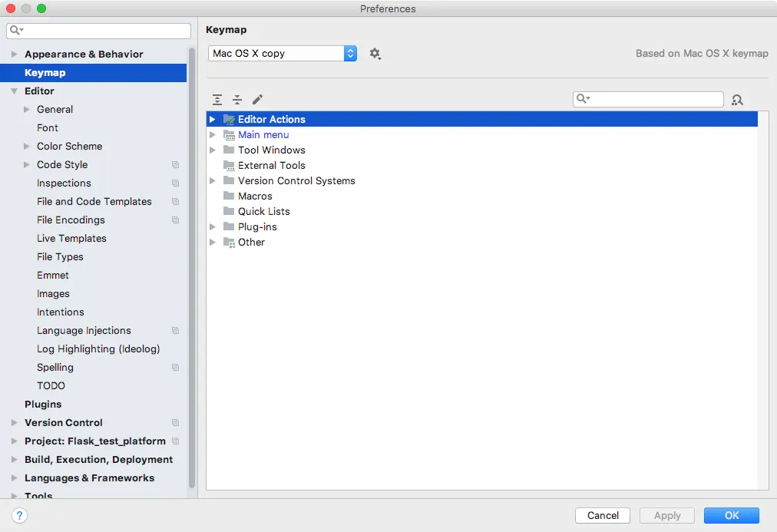Click project-level icon beside File and Code Templates
Image resolution: width=777 pixels, height=532 pixels.
point(175,201)
